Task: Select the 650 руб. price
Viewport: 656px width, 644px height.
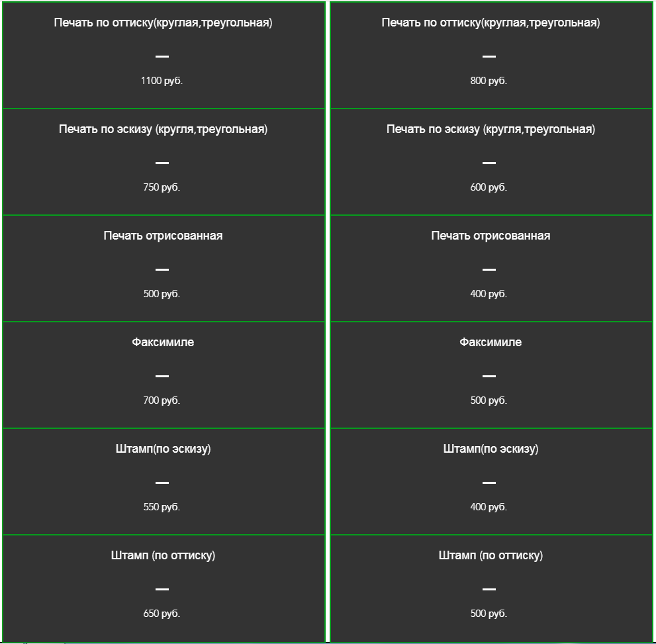Action: coord(162,614)
